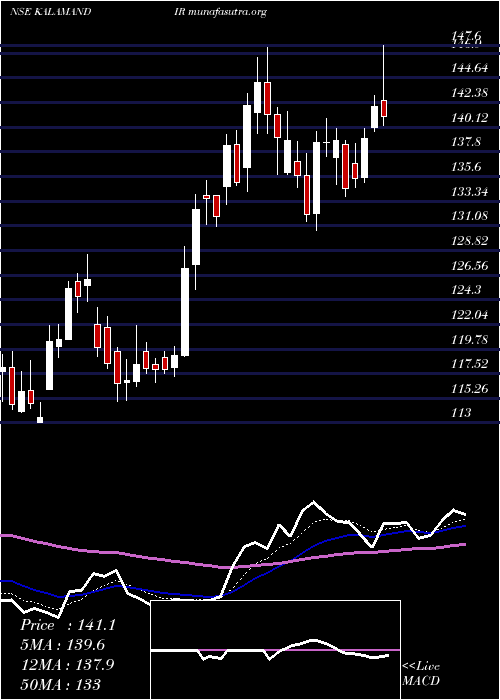500x700 pixels.
Task: Select the 126.56 price axis label
Action: point(470,266)
